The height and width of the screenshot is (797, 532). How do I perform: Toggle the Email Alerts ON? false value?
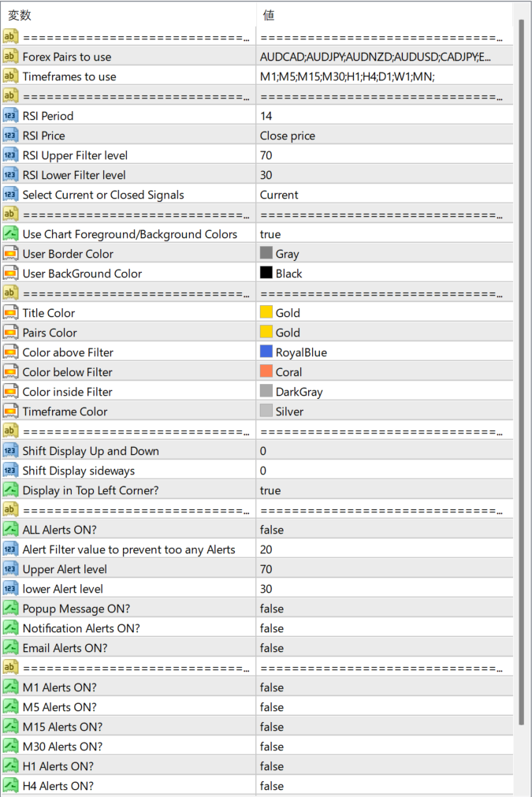[385, 648]
